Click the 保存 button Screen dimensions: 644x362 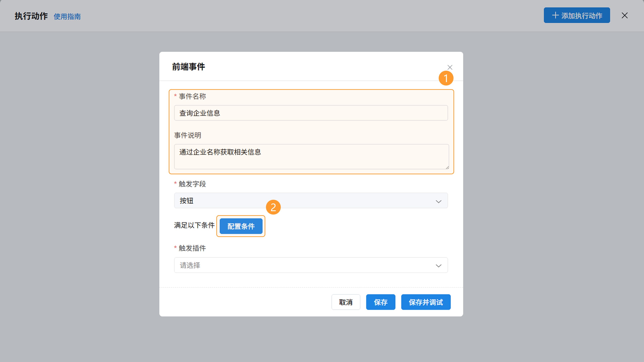381,302
